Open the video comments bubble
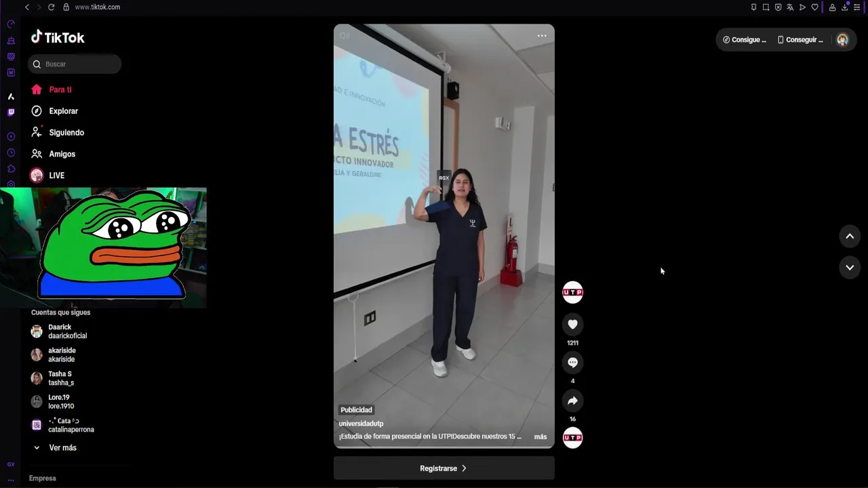 point(572,363)
